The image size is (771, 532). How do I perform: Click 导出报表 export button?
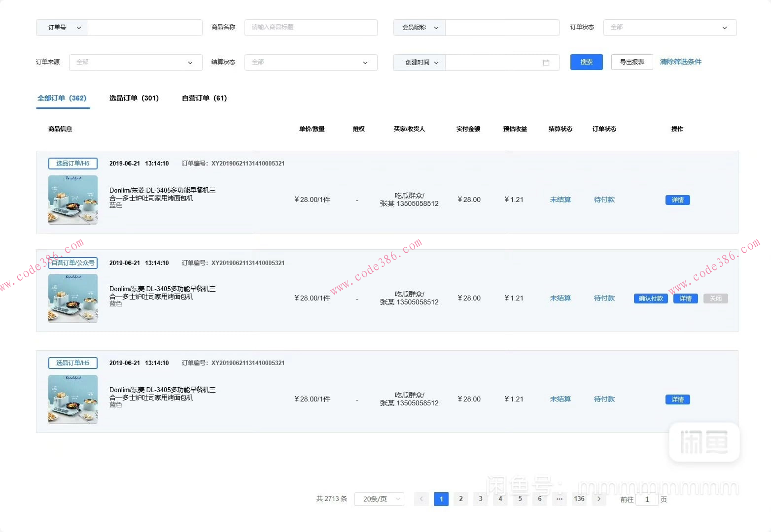[x=632, y=62]
